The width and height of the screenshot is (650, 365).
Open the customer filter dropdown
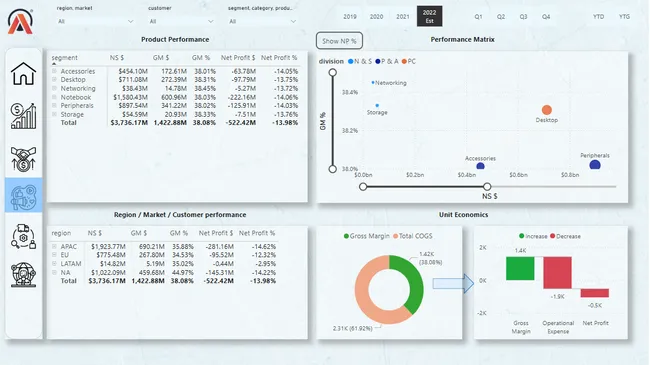click(x=181, y=21)
